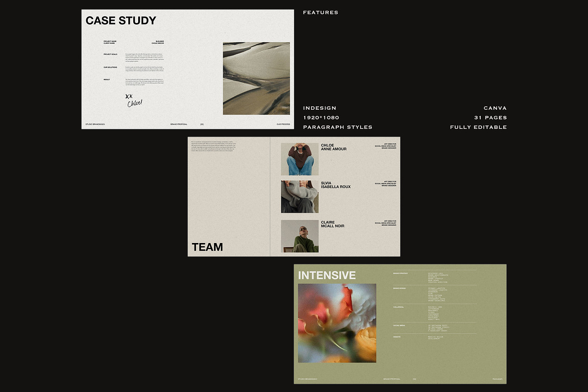This screenshot has width=588, height=392.
Task: Click 'BRAND PROPOSAL' footer on Case Study slide
Action: [x=178, y=124]
